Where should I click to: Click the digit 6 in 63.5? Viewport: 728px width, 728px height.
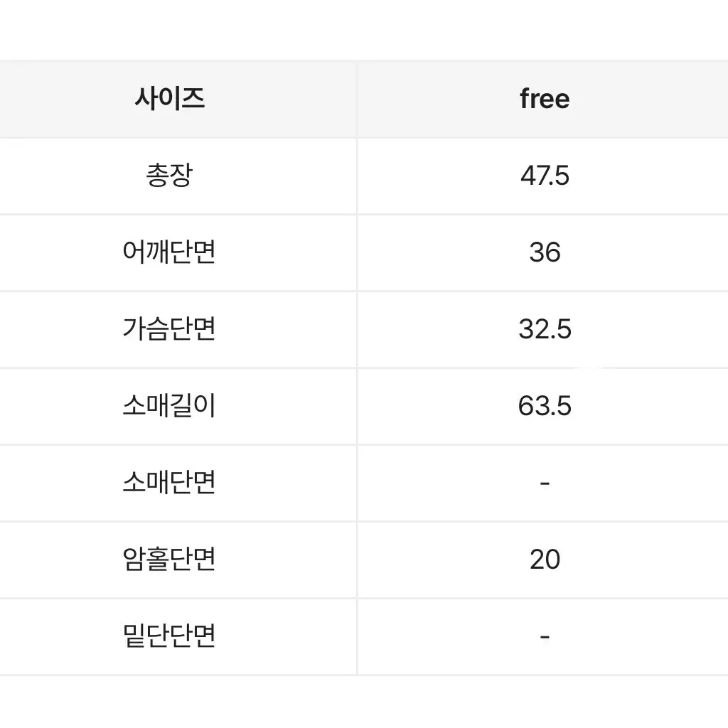pyautogui.click(x=525, y=406)
